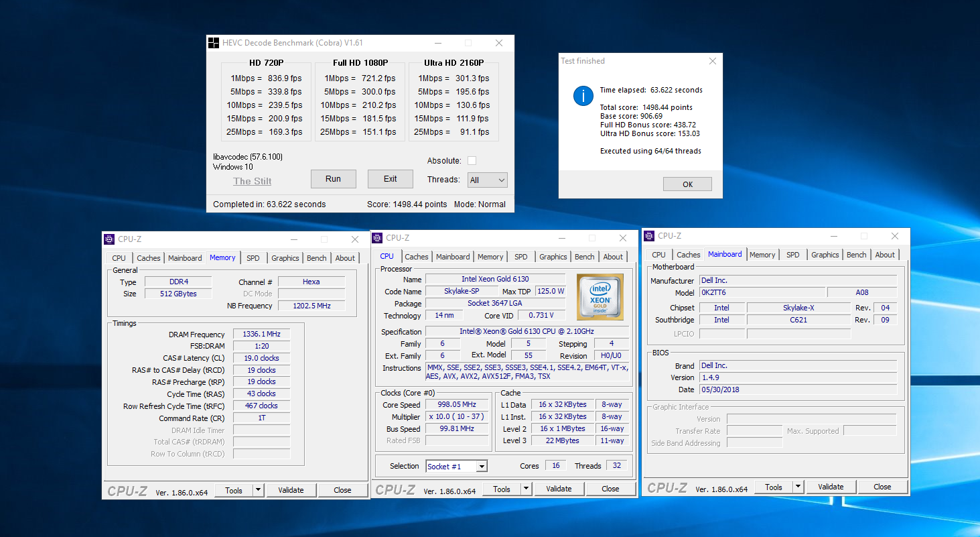Click Close button in CPU-Z CPU window
The height and width of the screenshot is (537, 980).
(610, 489)
